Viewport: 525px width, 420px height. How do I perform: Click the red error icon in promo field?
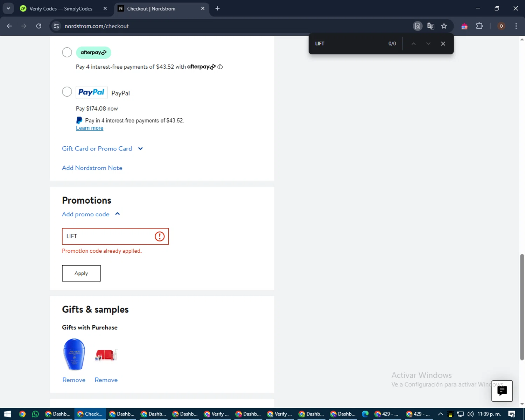pos(160,236)
